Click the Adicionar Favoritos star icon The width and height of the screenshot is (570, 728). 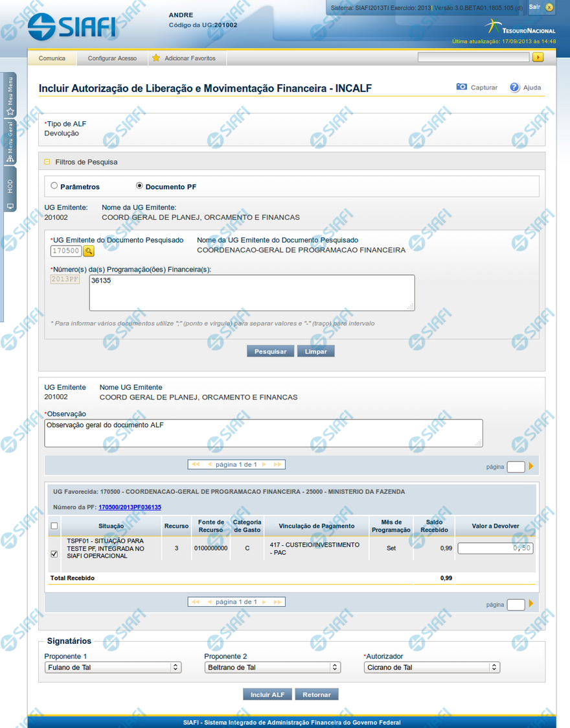156,58
